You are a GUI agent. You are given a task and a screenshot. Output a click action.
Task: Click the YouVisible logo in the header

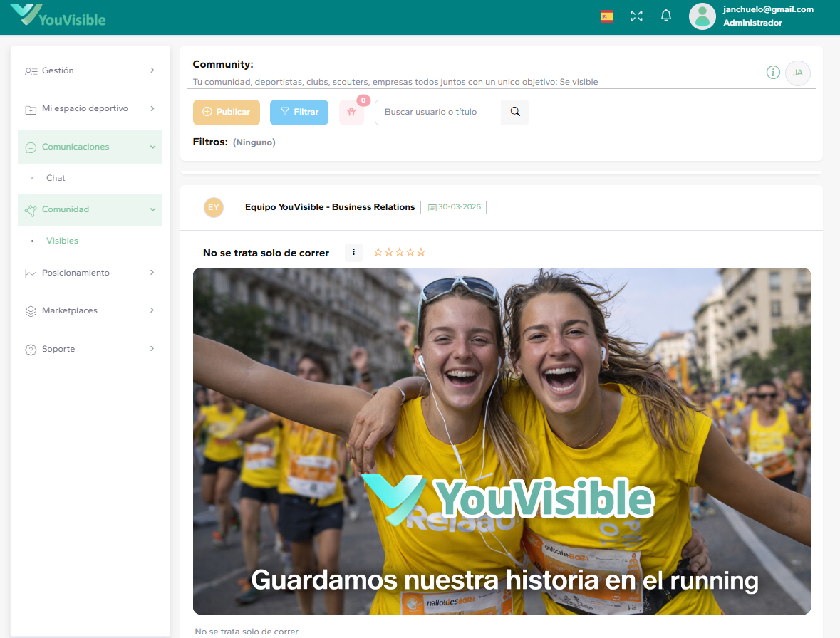[x=57, y=16]
